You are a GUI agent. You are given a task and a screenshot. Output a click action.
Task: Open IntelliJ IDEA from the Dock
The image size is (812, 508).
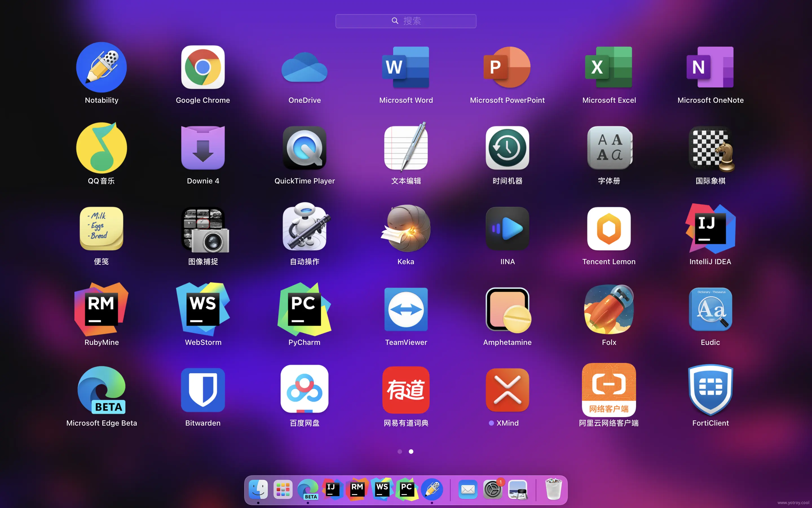coord(332,490)
